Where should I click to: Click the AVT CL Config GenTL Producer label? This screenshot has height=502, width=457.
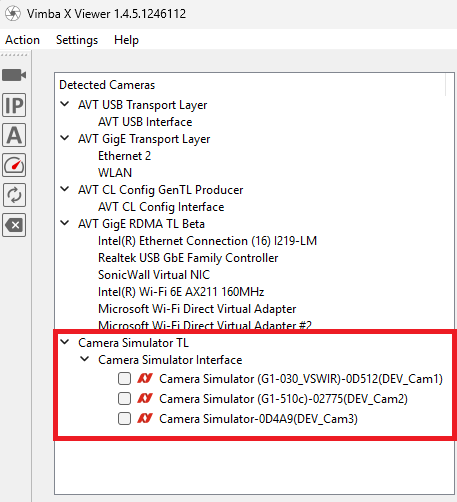[160, 190]
